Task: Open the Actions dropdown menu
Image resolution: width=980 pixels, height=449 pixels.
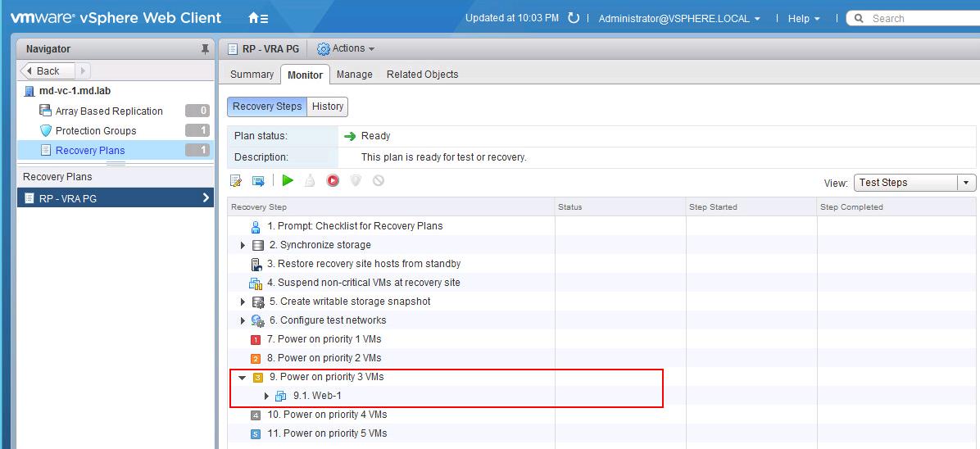Action: (354, 48)
